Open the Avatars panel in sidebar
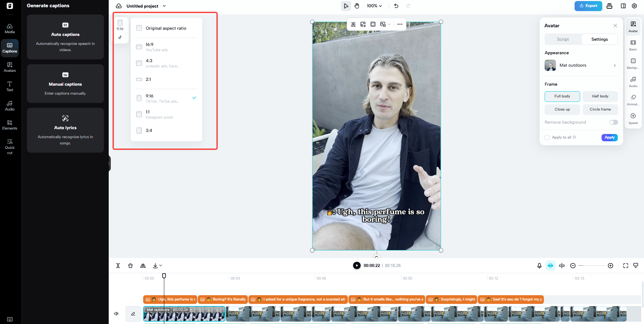The height and width of the screenshot is (324, 644). tap(10, 67)
